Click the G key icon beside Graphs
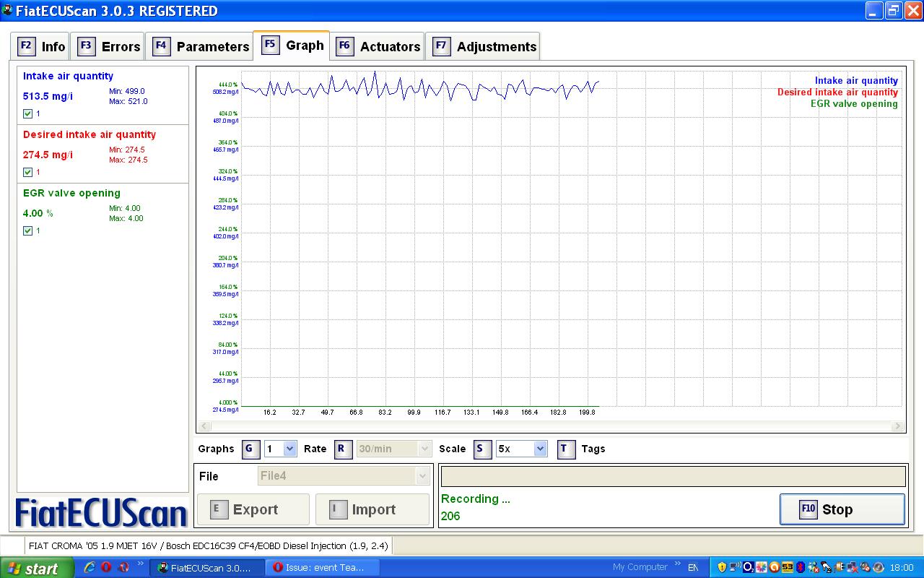Image resolution: width=924 pixels, height=578 pixels. click(x=250, y=449)
